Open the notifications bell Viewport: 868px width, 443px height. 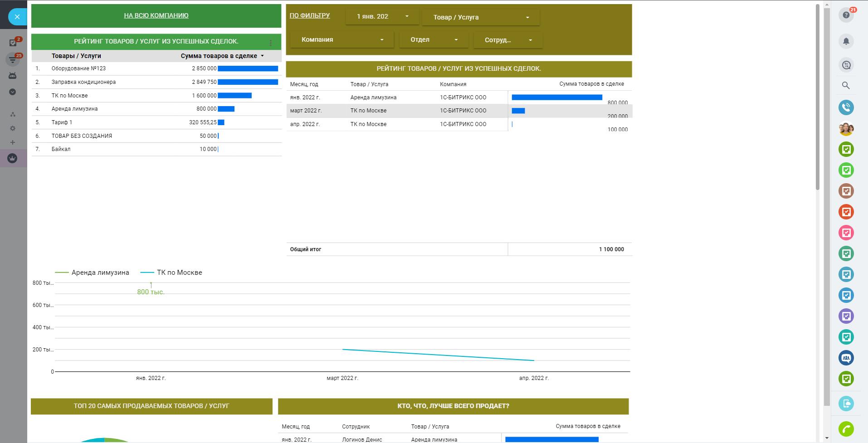pos(846,41)
